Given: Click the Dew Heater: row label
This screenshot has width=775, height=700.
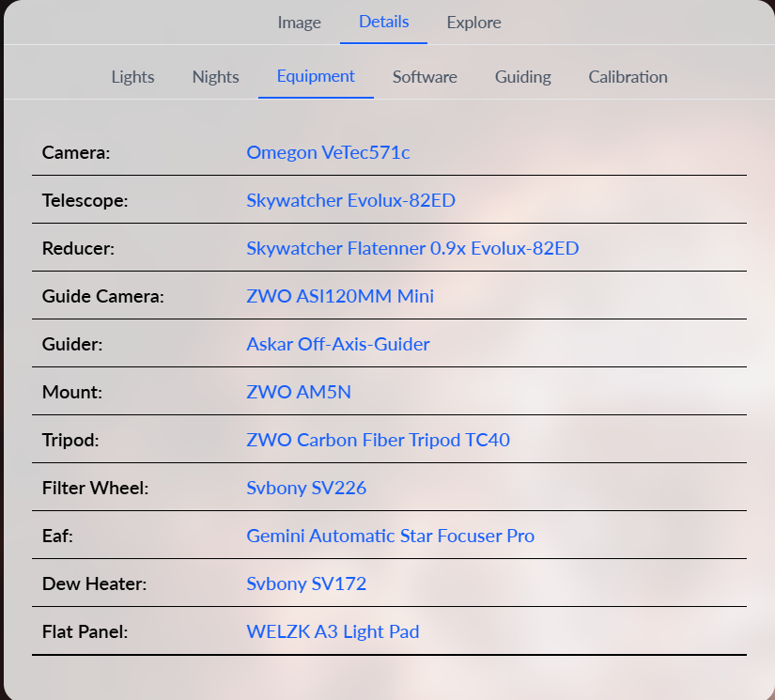Looking at the screenshot, I should coord(94,583).
